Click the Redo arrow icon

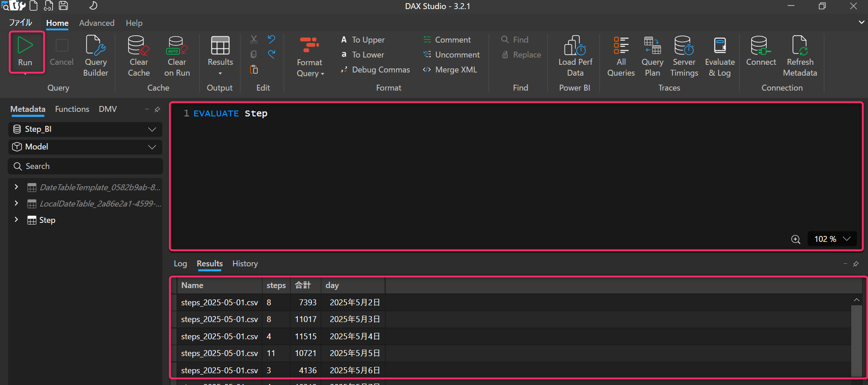(x=271, y=54)
